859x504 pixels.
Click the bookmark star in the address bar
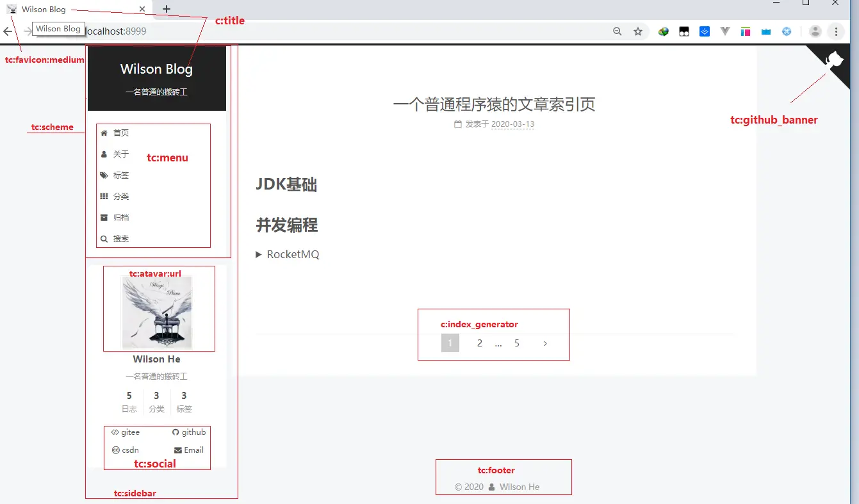(x=637, y=31)
